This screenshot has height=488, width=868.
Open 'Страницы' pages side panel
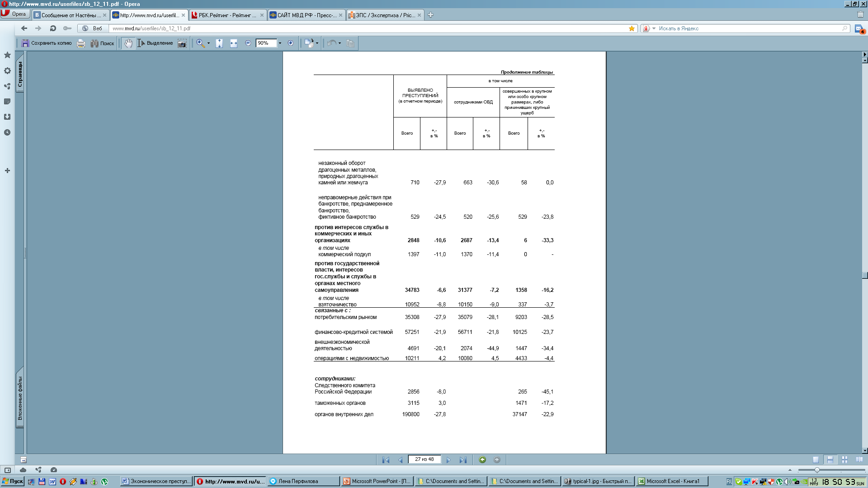click(x=20, y=74)
